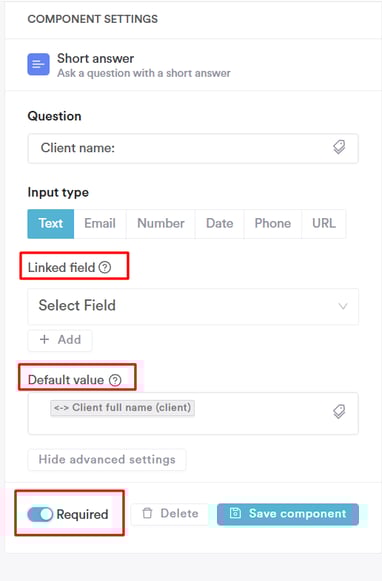The image size is (382, 581).
Task: Expand the Select Field dropdown
Action: pos(193,306)
